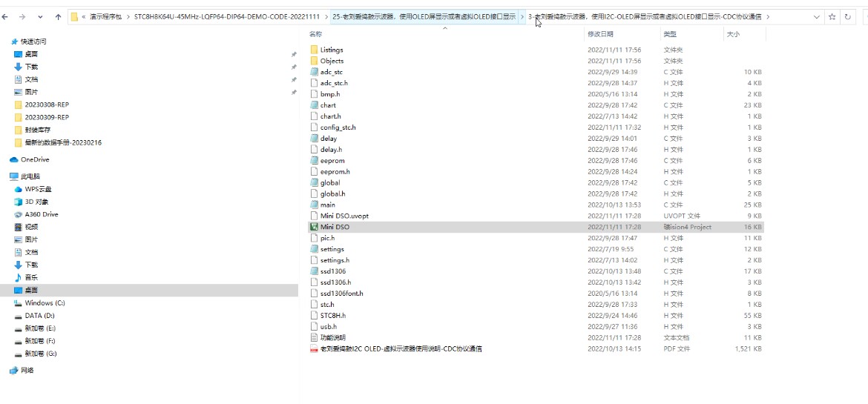Sort by 修改日期 column header
Viewport: 868px width, 404px height.
click(x=600, y=34)
